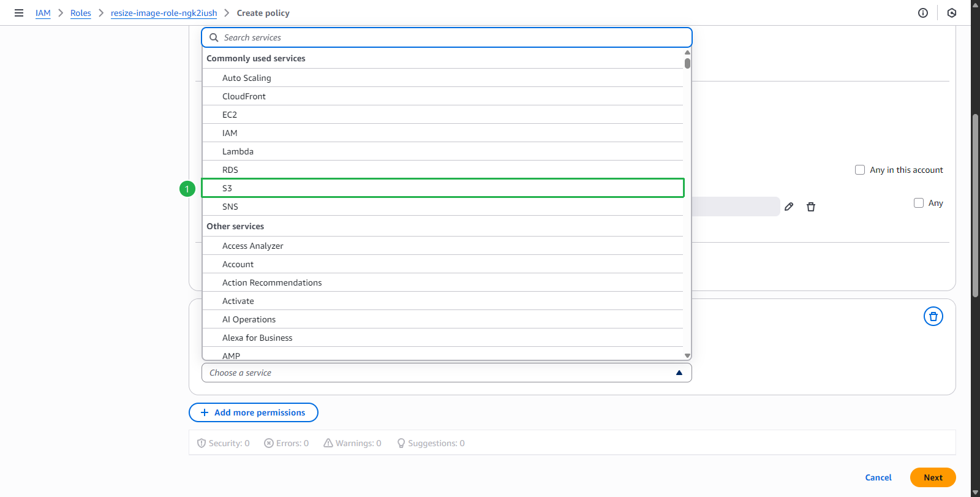Open resize-image-role-ngk2iush breadcrumb link
The height and width of the screenshot is (497, 980).
[164, 13]
